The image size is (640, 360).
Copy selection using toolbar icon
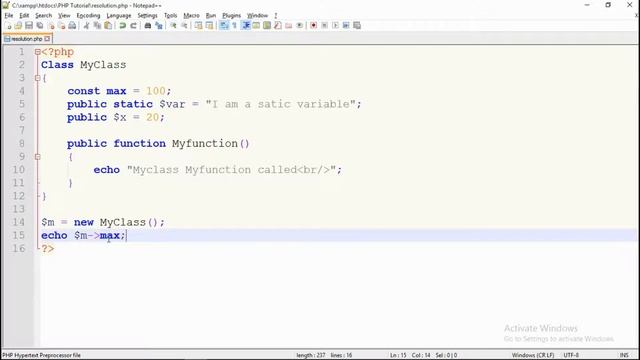(x=97, y=25)
